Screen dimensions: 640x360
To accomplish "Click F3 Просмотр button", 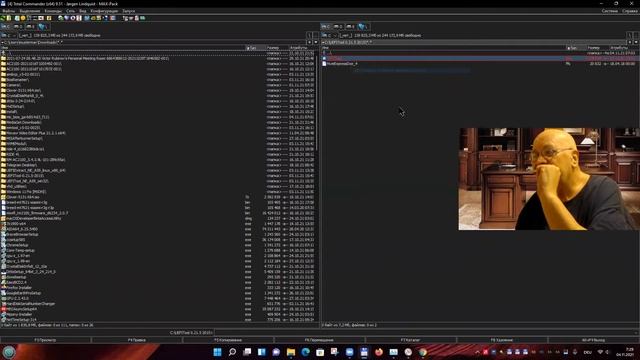I will coord(45,340).
